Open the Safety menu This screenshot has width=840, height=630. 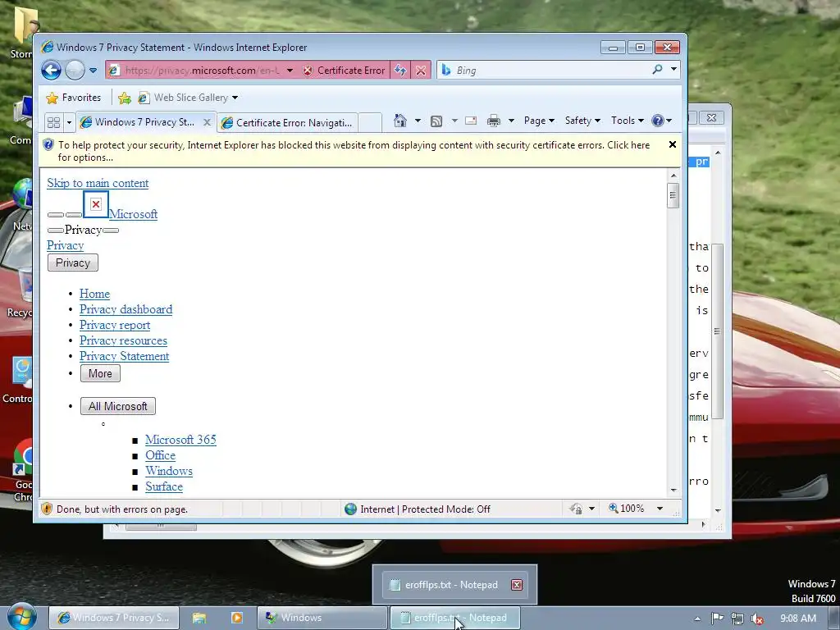[x=582, y=121]
